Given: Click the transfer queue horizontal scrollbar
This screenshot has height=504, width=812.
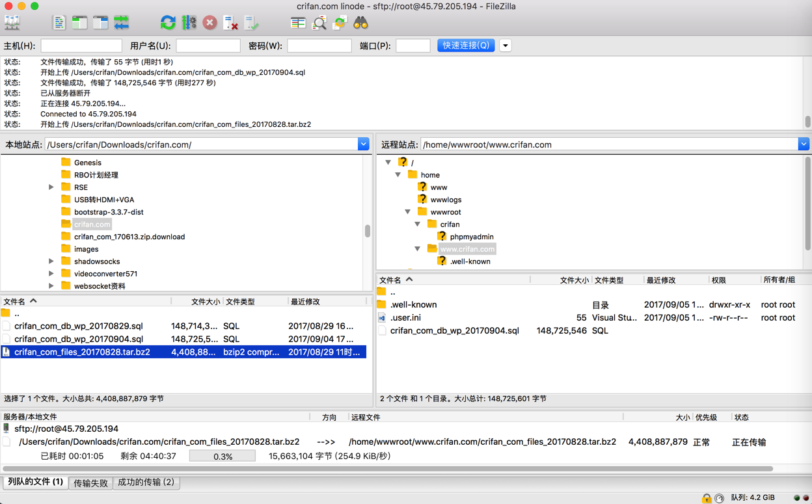Looking at the screenshot, I should (x=388, y=468).
